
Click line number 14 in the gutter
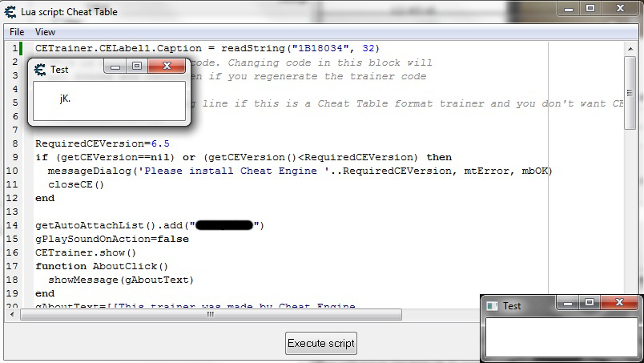point(12,225)
